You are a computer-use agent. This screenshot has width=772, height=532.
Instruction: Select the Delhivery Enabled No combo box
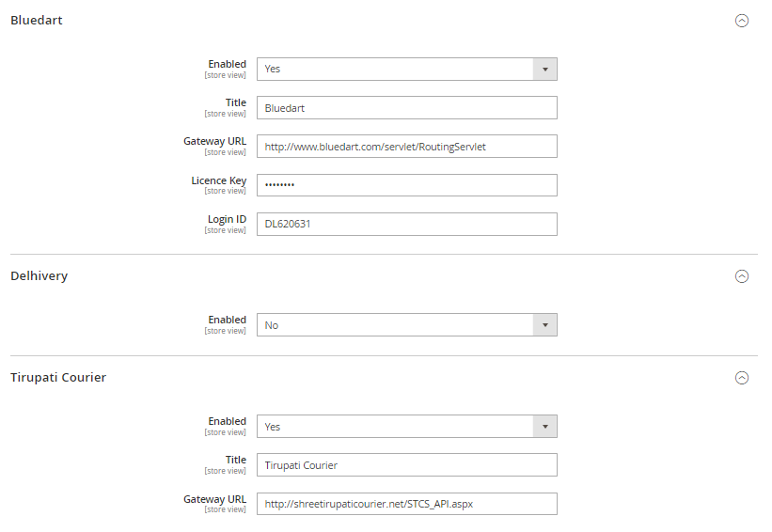coord(407,325)
